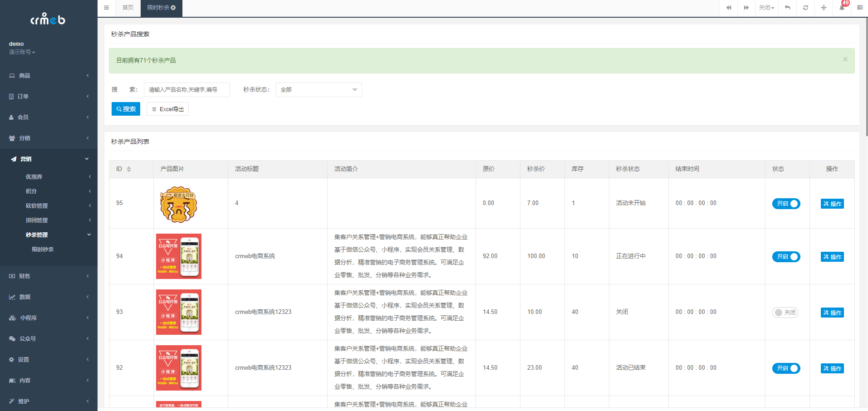868x411 pixels.
Task: Click the 财务 money icon in sidebar
Action: pos(12,276)
